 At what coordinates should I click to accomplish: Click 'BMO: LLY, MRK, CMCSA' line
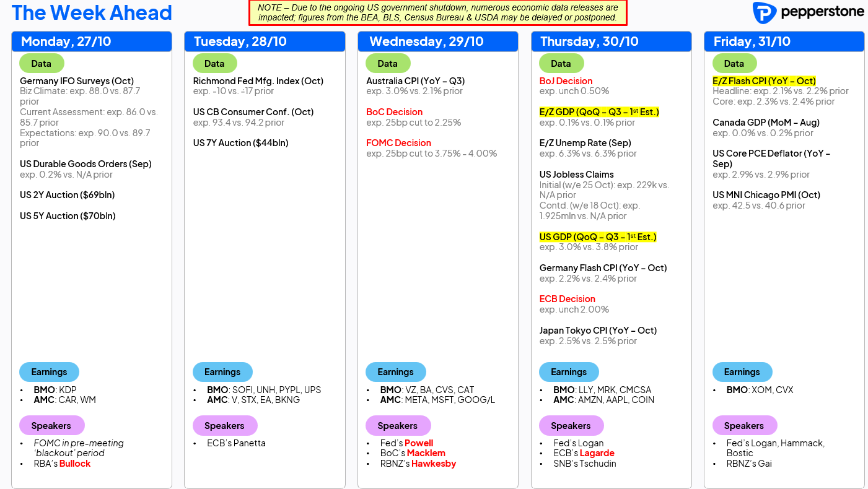click(601, 390)
